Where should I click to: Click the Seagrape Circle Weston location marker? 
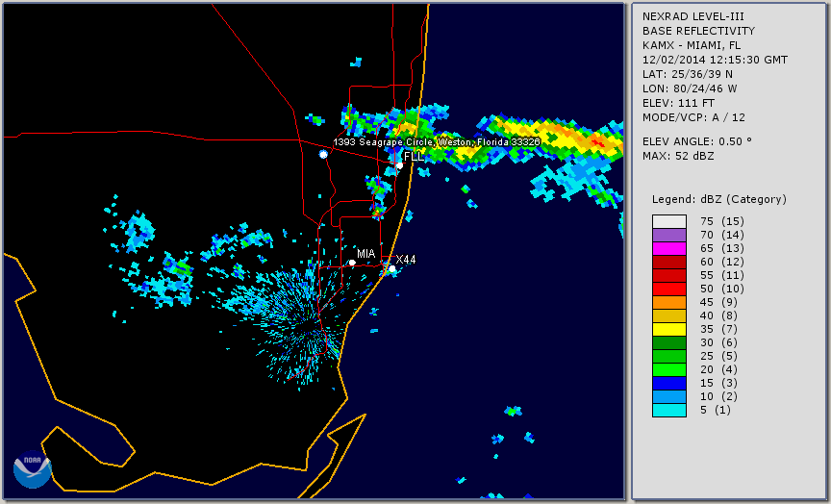tap(323, 154)
